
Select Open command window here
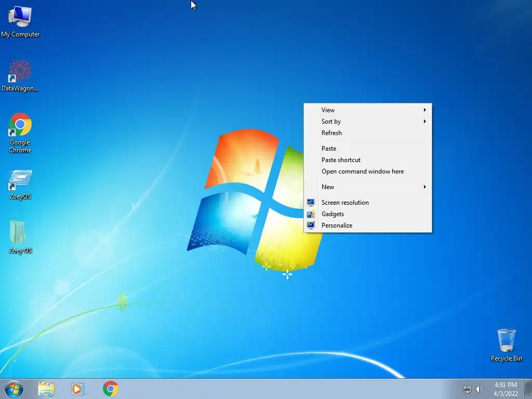pyautogui.click(x=368, y=171)
